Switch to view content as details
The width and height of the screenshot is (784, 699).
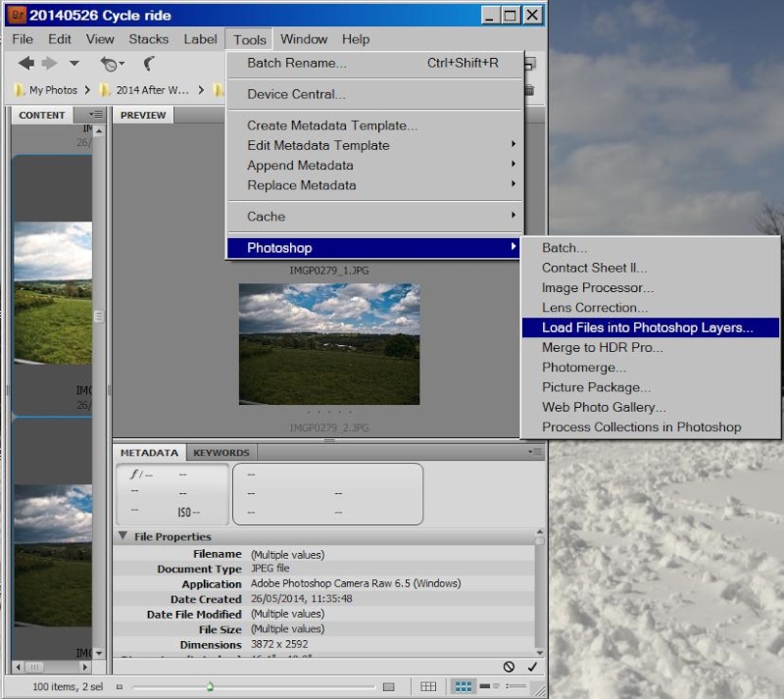pos(489,686)
